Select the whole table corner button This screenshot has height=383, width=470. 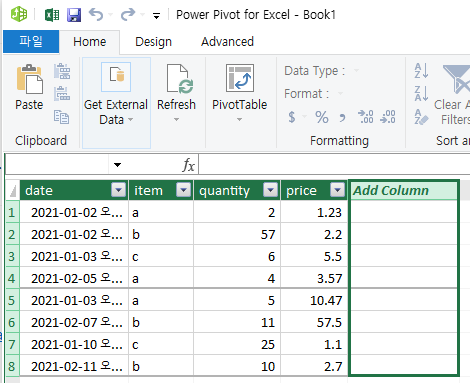[x=13, y=190]
